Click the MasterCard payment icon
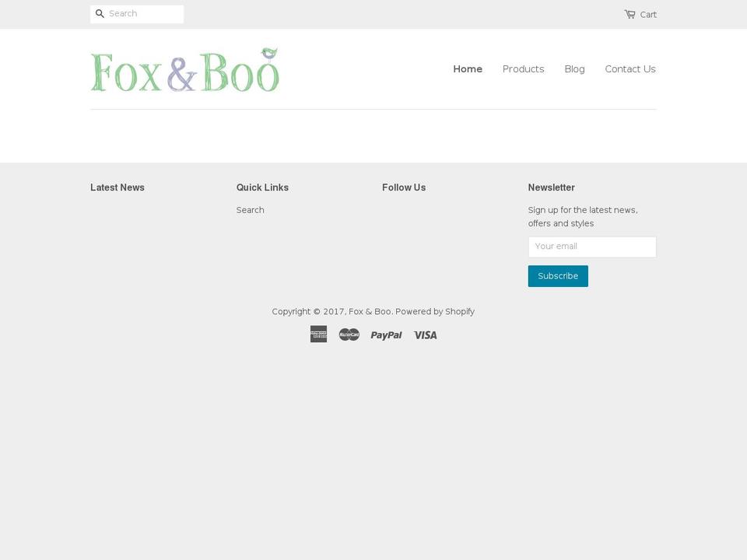Viewport: 747px width, 560px height. (349, 334)
